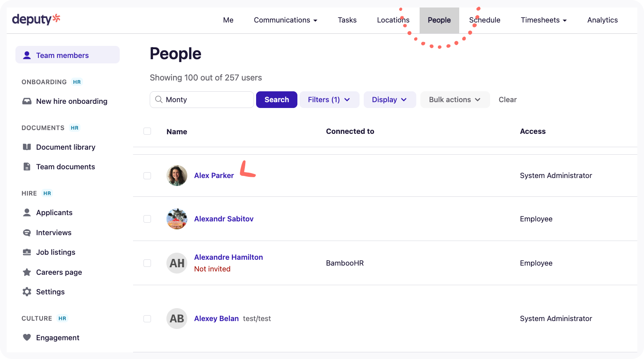This screenshot has height=359, width=644.
Task: Open Alexandr Sabitov's profile link
Action: 224,219
